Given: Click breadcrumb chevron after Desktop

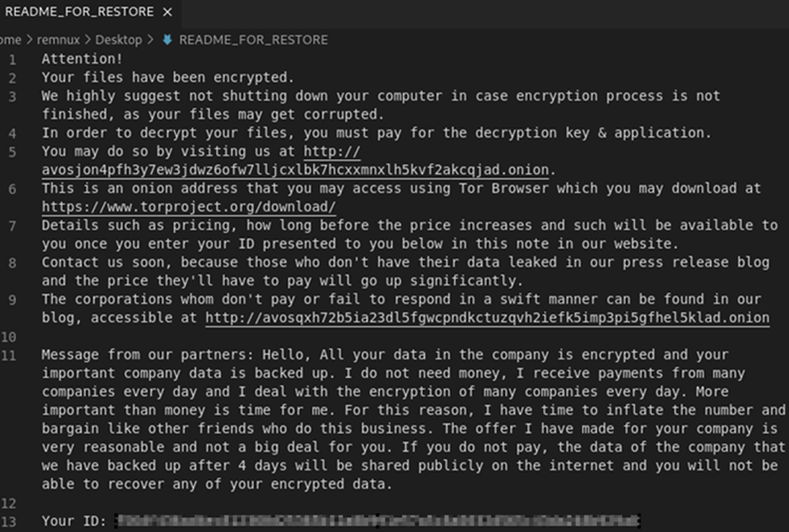Looking at the screenshot, I should 150,40.
